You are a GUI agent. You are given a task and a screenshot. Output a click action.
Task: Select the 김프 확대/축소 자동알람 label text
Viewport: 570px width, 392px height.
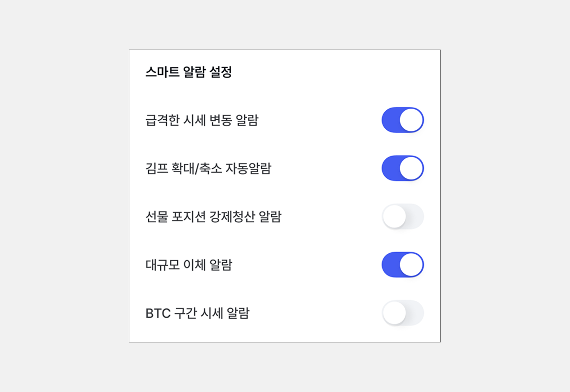click(208, 168)
